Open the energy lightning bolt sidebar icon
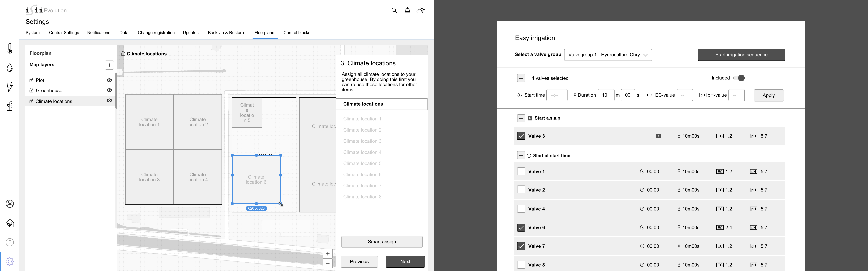868x271 pixels. 10,87
